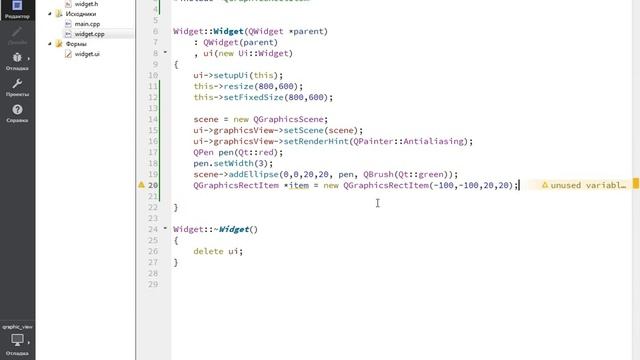Click 'setRenderHint' on line 16
The height and width of the screenshot is (360, 640).
(x=316, y=141)
